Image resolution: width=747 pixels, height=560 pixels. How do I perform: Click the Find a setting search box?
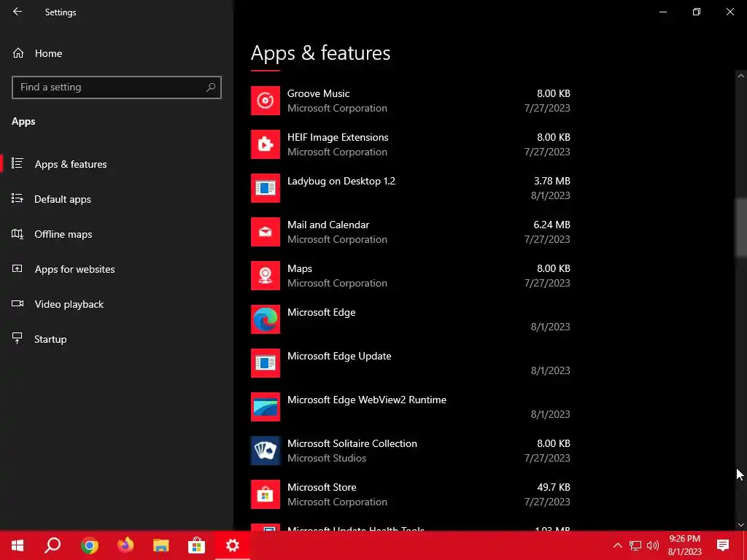tap(116, 87)
